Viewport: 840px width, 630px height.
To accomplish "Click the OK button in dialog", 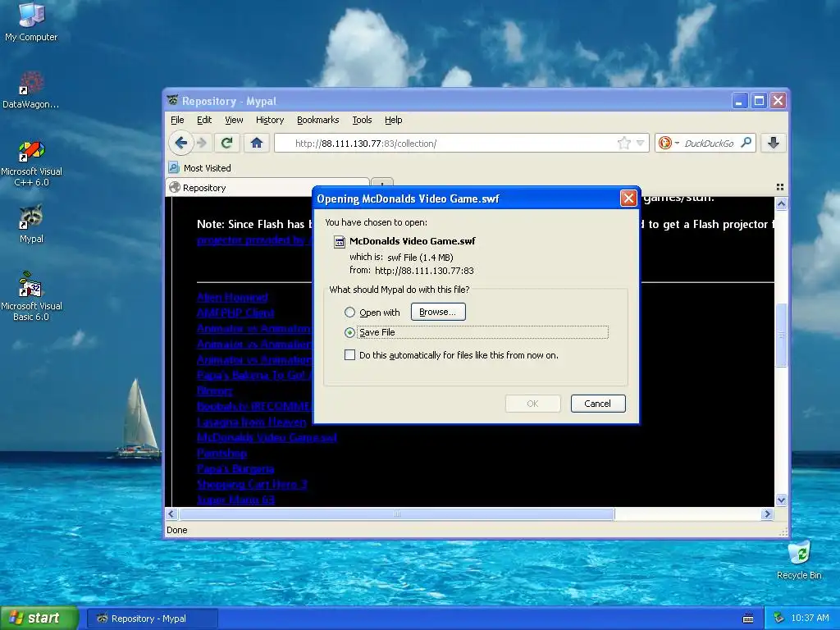I will (532, 404).
